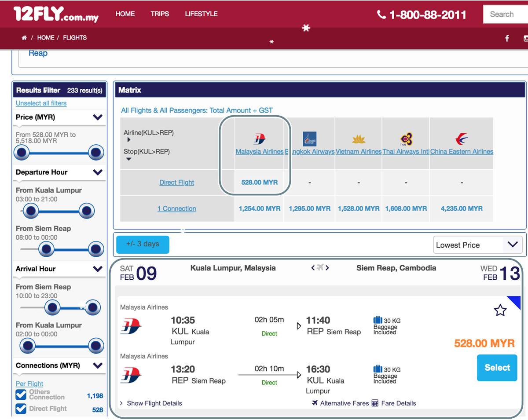
Task: Open the Fare Details link
Action: coord(399,403)
